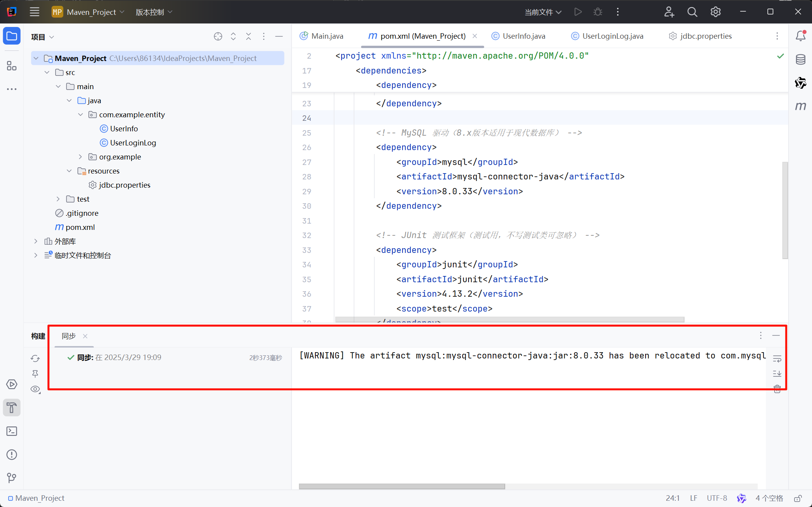Open the Git version control tool icon
Viewport: 812px width, 507px height.
(12, 478)
